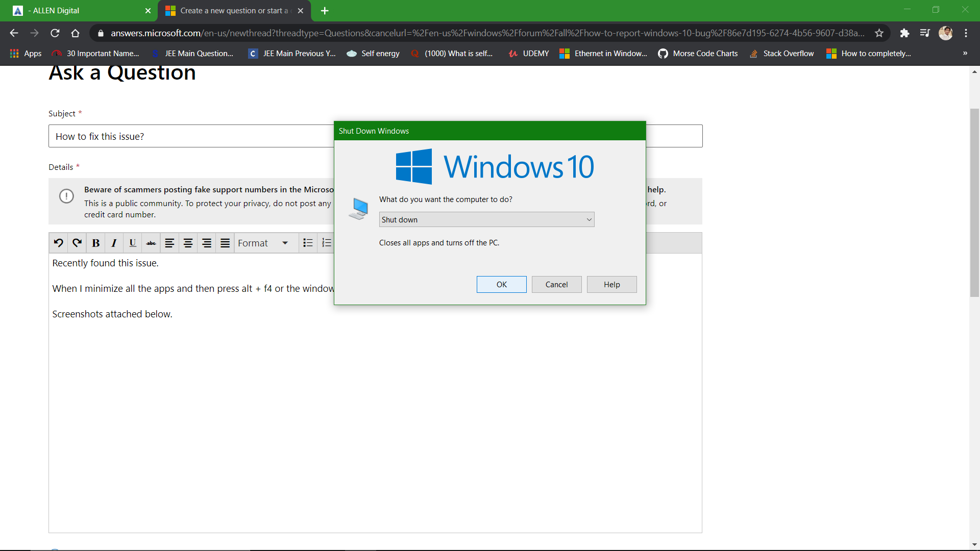The width and height of the screenshot is (980, 551).
Task: Open the Ethernet in Window bookmark
Action: click(x=603, y=53)
